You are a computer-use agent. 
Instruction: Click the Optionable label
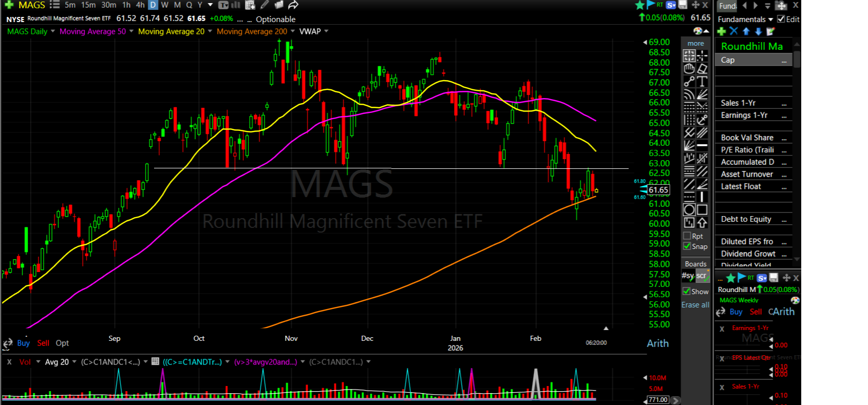click(275, 19)
